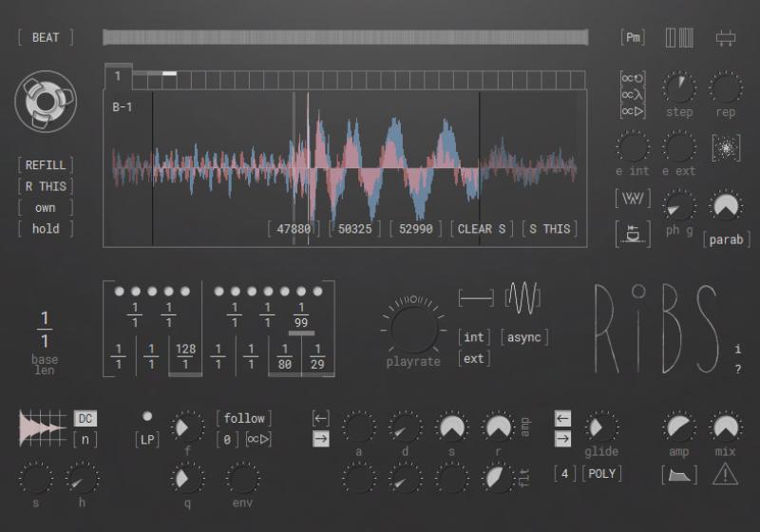
Task: Toggle the follow button
Action: (x=244, y=418)
